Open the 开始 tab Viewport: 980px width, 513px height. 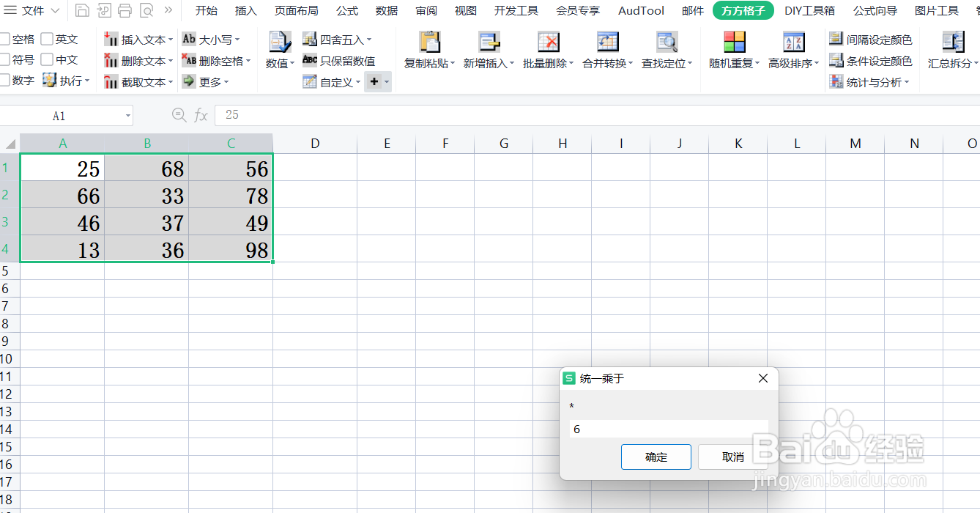click(x=207, y=10)
